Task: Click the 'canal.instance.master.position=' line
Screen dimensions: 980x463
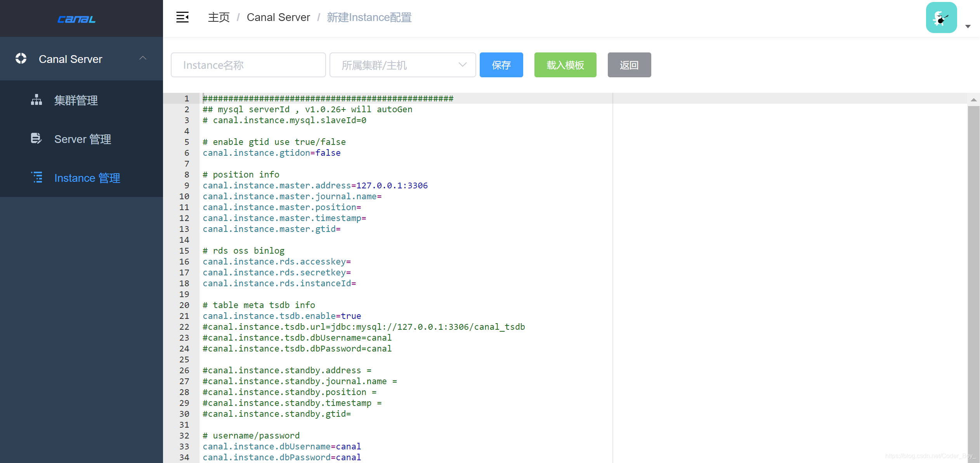Action: (x=282, y=207)
